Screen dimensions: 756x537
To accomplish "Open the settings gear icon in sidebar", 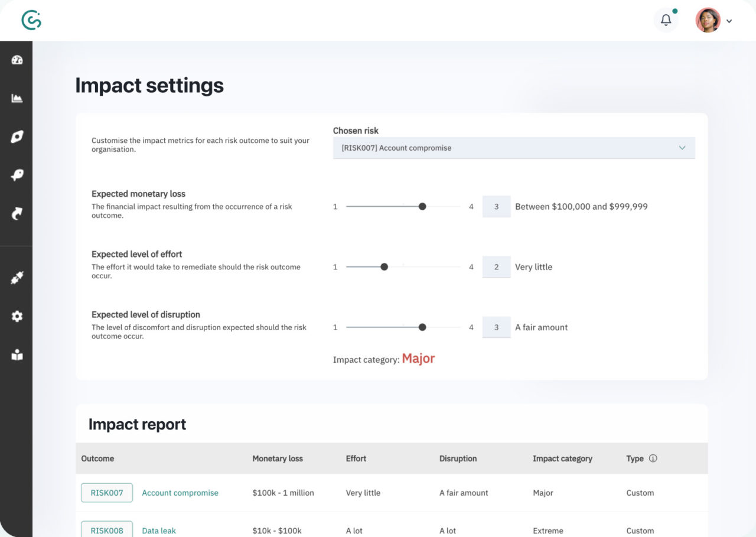I will pos(17,317).
